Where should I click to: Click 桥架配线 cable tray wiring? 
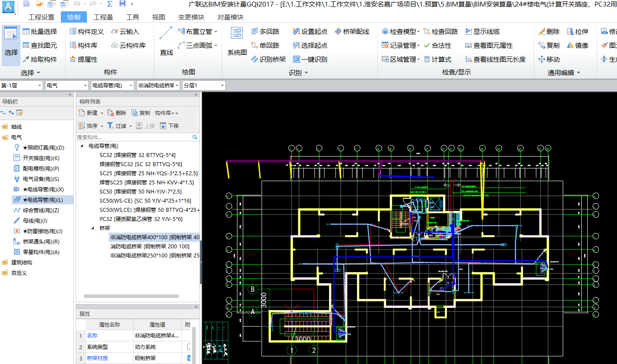(x=352, y=31)
